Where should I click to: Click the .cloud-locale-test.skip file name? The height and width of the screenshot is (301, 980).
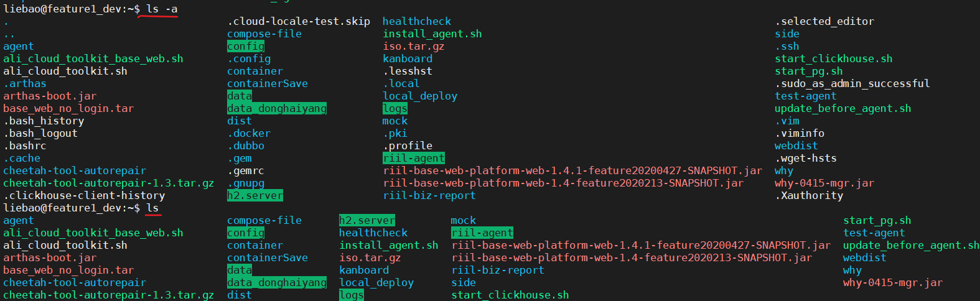(x=299, y=21)
